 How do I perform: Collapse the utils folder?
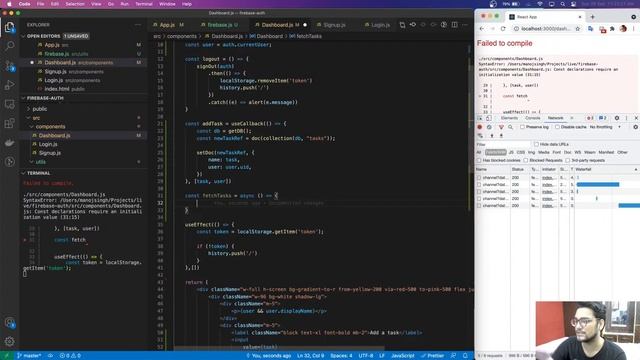click(40, 162)
